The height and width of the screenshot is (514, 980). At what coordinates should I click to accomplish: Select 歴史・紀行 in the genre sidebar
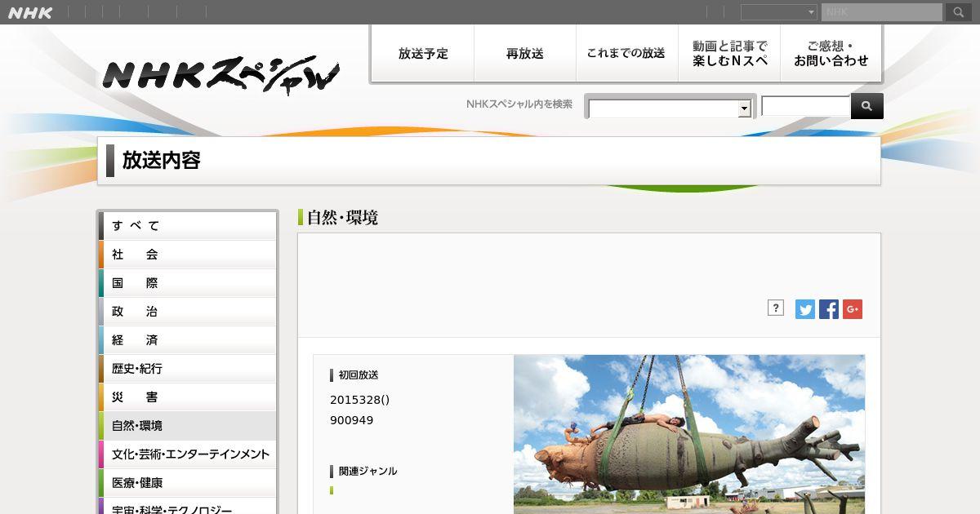point(188,369)
